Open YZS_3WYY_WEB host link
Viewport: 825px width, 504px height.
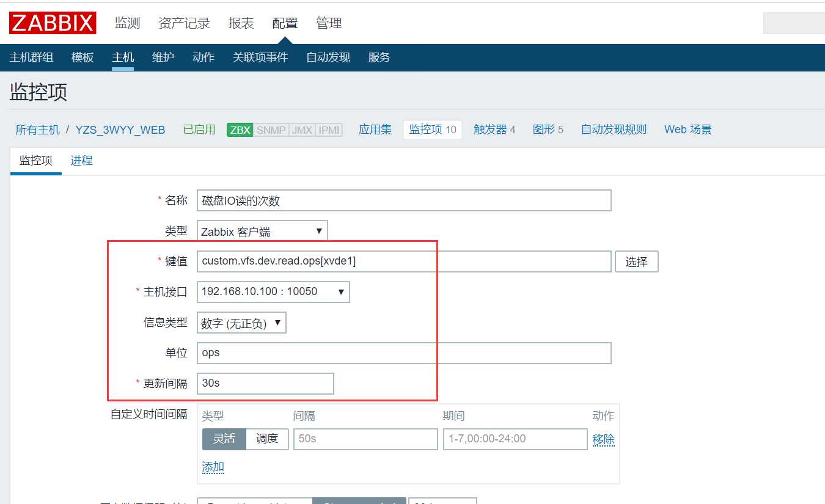(120, 130)
